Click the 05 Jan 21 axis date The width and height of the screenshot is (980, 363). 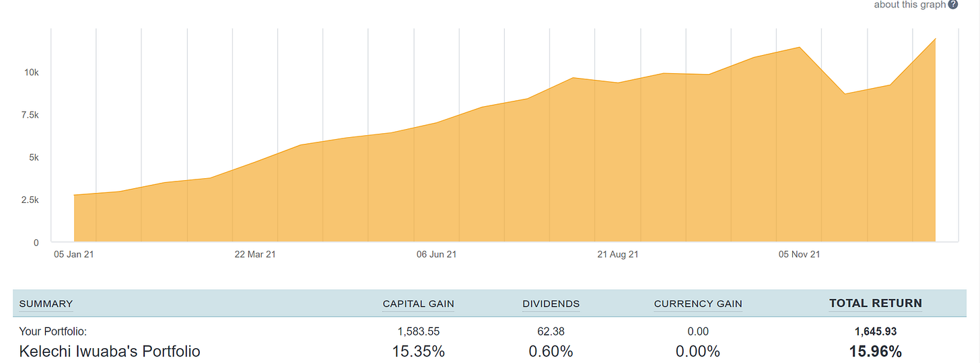pyautogui.click(x=74, y=255)
